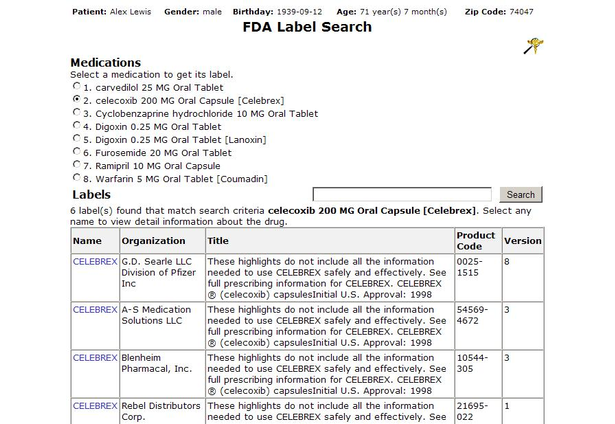Open CELEBREX label from A-S Medication Solutions
The height and width of the screenshot is (424, 615).
(x=95, y=310)
